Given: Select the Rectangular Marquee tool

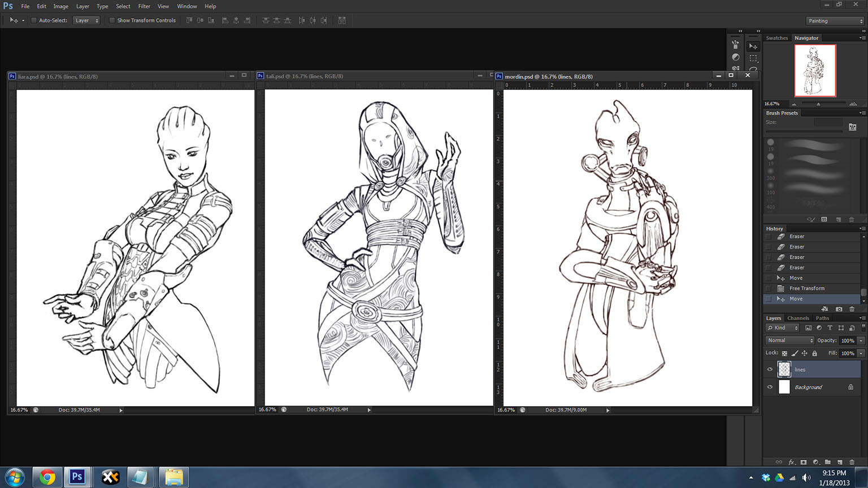Looking at the screenshot, I should point(753,58).
